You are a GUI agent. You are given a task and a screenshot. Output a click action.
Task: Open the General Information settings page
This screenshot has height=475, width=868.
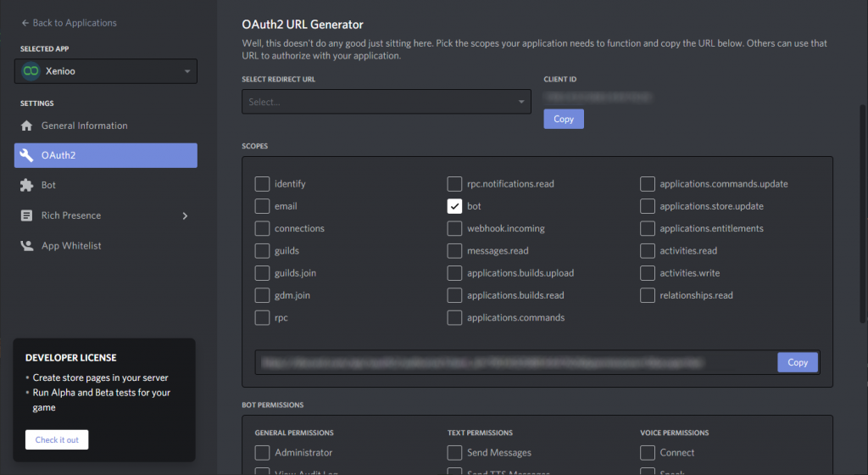click(x=85, y=126)
